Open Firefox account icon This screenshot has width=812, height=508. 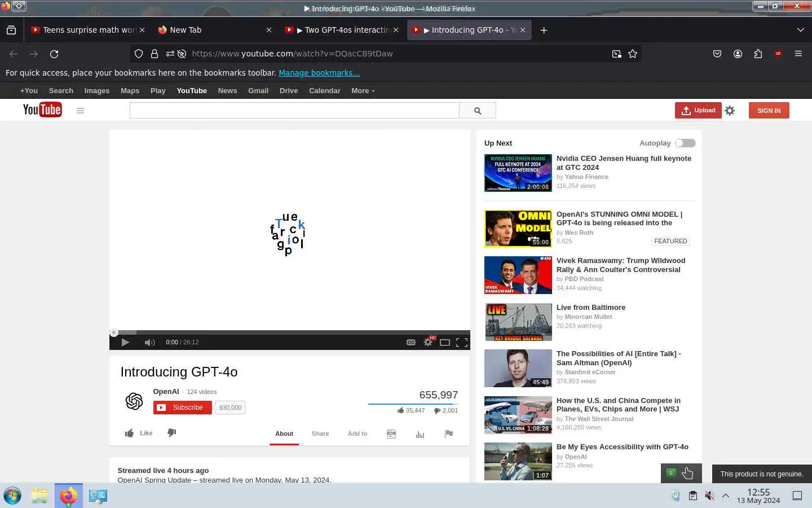click(738, 54)
